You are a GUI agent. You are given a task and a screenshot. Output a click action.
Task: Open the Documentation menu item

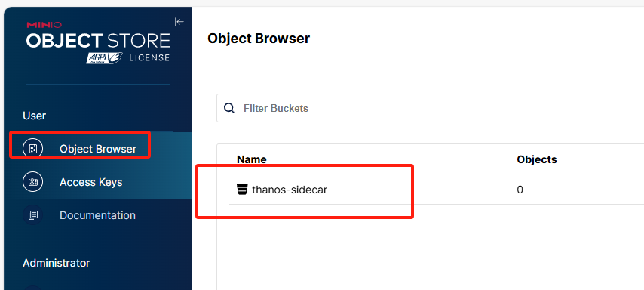[98, 215]
